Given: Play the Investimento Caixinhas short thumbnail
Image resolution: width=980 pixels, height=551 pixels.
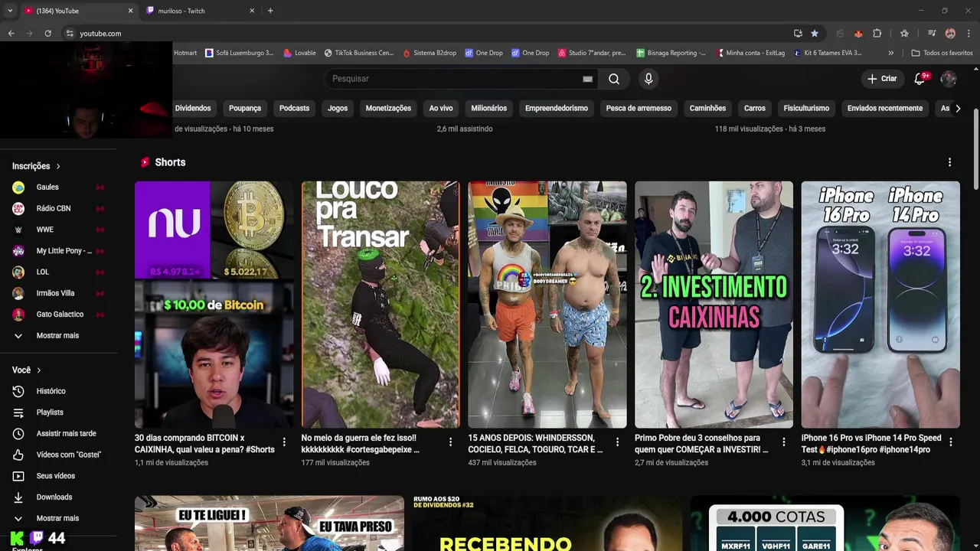Looking at the screenshot, I should [714, 305].
